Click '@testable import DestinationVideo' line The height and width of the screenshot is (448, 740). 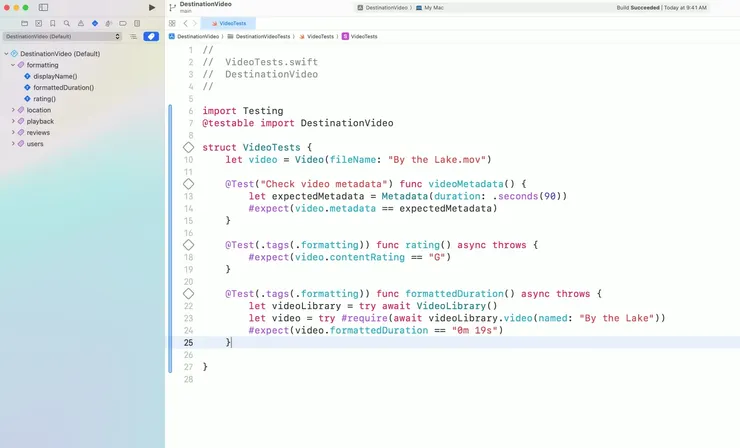point(298,123)
